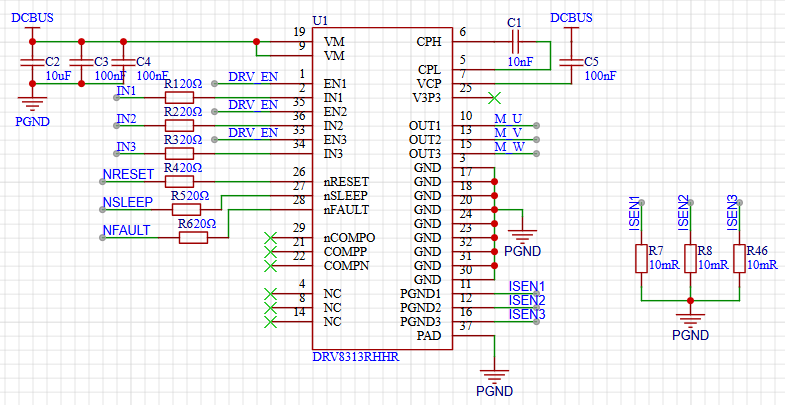Select resistor R1 on the IN1 line
Screen dimensions: 785x405
point(179,98)
